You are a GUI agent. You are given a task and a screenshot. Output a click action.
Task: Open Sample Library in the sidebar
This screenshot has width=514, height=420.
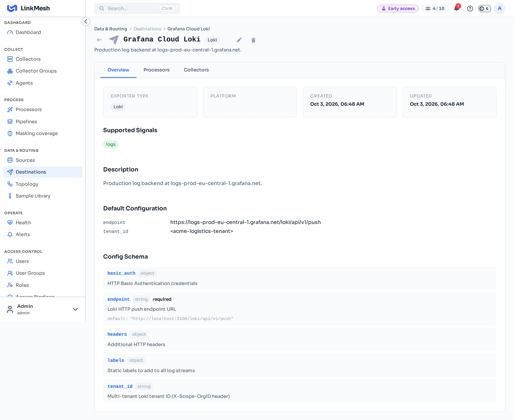(42, 196)
